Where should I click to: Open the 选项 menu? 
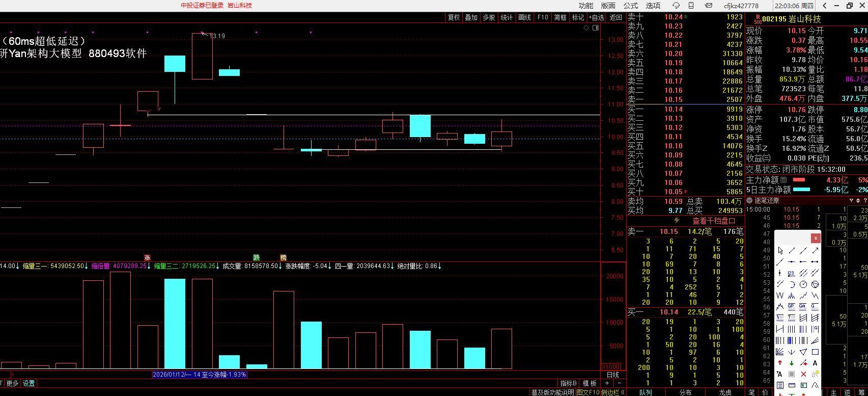653,6
